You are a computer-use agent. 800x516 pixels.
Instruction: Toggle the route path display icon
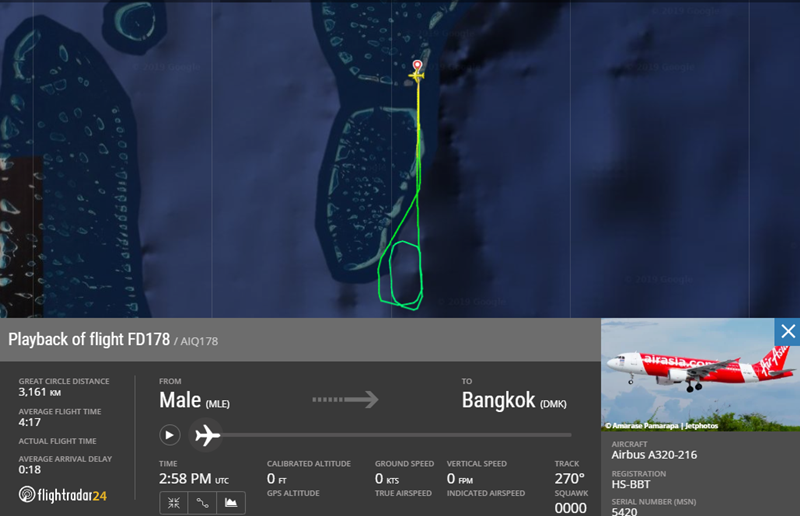click(202, 503)
